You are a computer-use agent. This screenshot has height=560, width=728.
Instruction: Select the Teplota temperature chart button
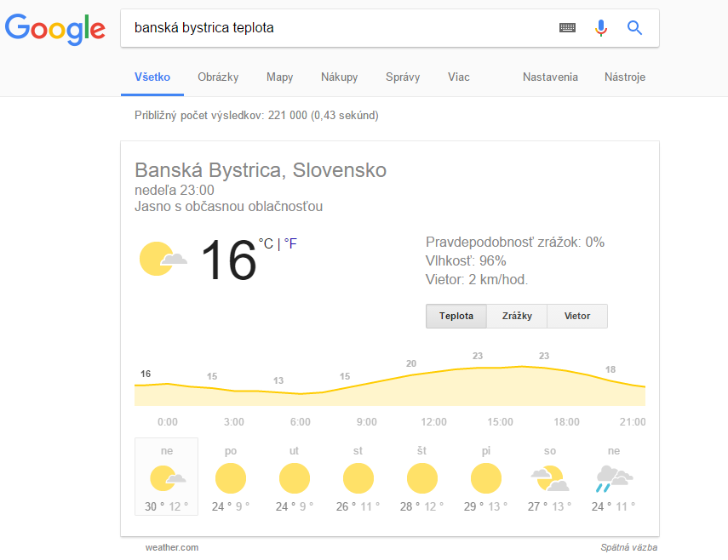(x=456, y=316)
